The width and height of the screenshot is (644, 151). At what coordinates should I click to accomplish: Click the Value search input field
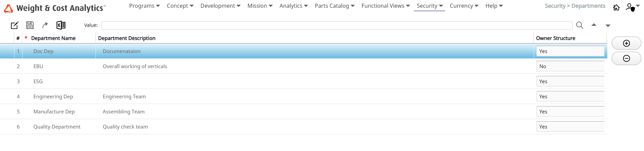point(336,25)
